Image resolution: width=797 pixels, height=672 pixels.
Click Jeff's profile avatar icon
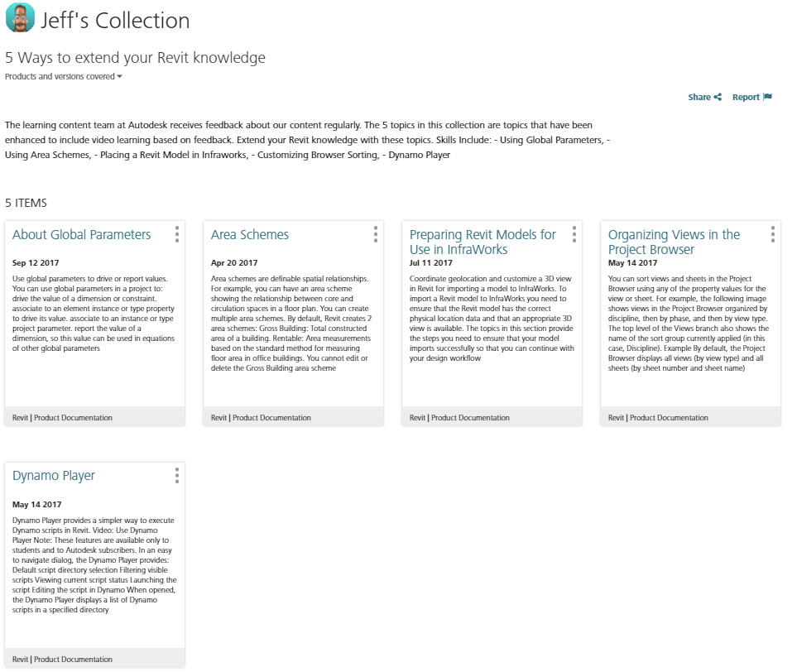pyautogui.click(x=20, y=18)
